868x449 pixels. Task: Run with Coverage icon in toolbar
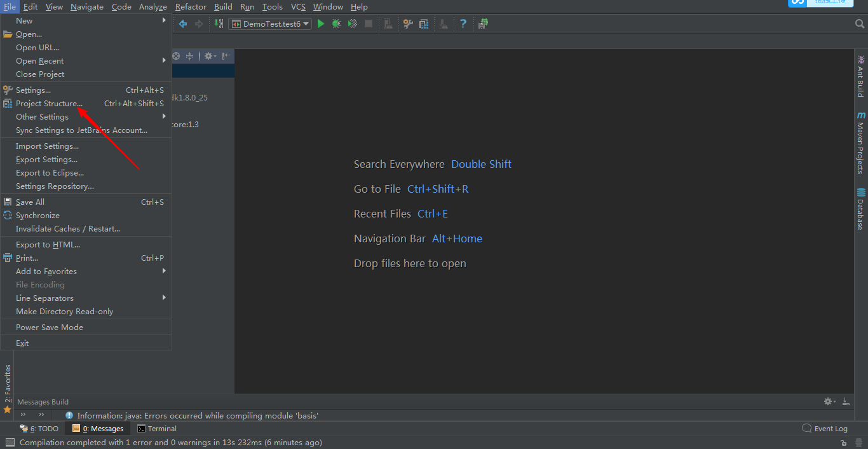coord(353,24)
